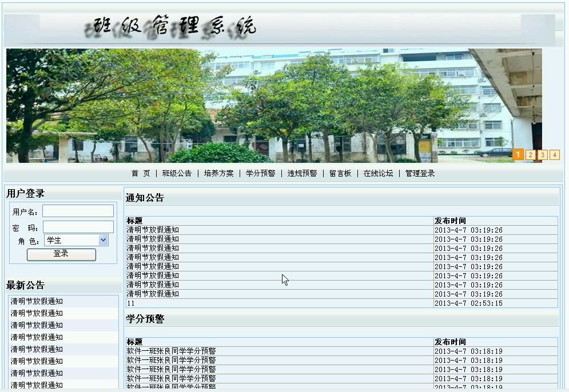Open the 留言板 page link

(x=340, y=173)
